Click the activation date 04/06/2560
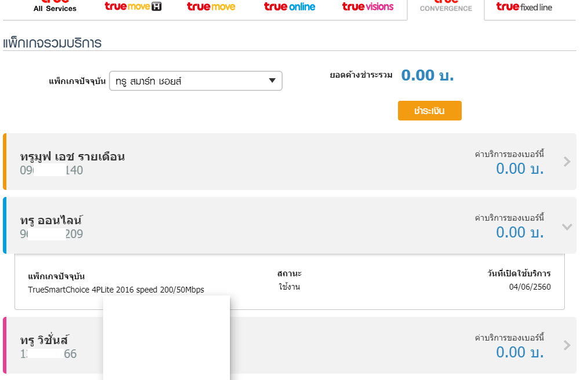The image size is (588, 380). coord(530,287)
